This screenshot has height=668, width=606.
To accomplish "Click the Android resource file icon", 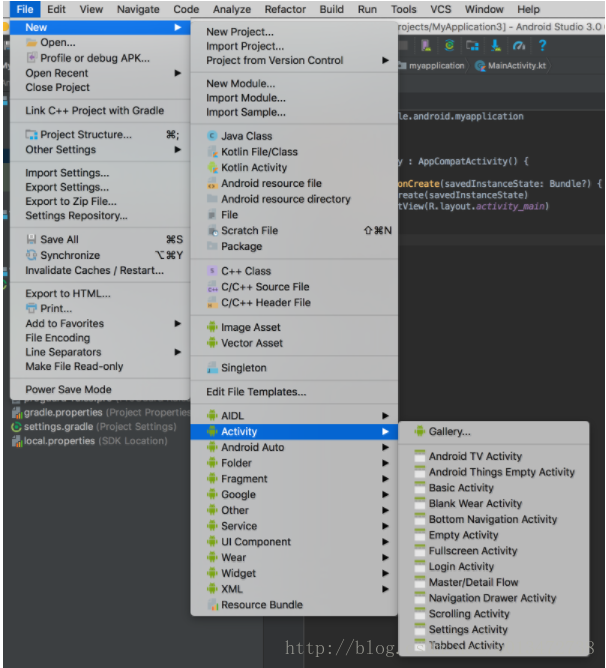I will coord(212,184).
